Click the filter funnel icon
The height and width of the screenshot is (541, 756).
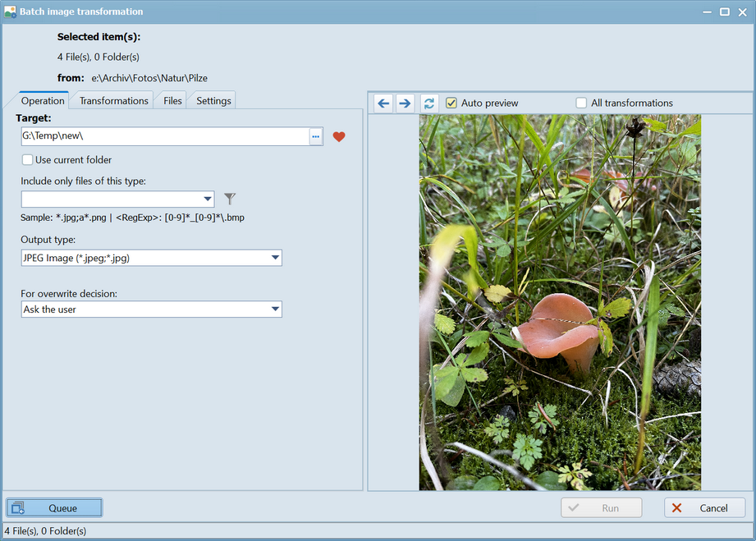230,199
